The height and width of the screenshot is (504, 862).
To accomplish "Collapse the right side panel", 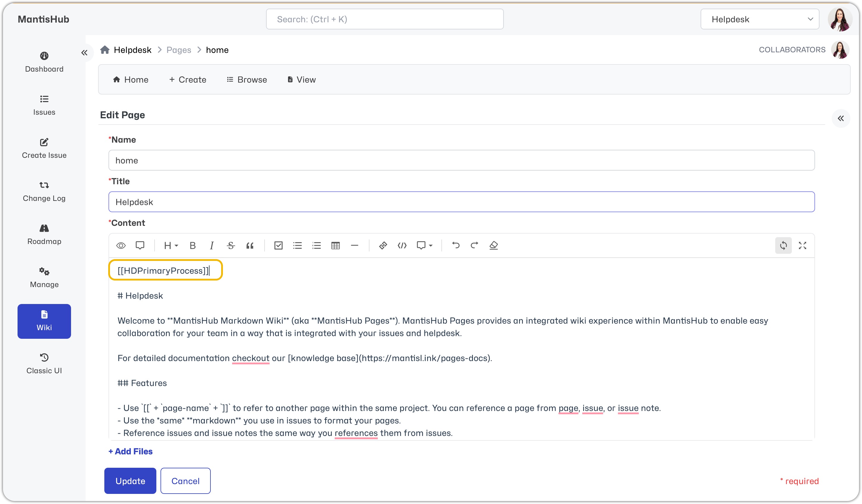I will [x=841, y=118].
